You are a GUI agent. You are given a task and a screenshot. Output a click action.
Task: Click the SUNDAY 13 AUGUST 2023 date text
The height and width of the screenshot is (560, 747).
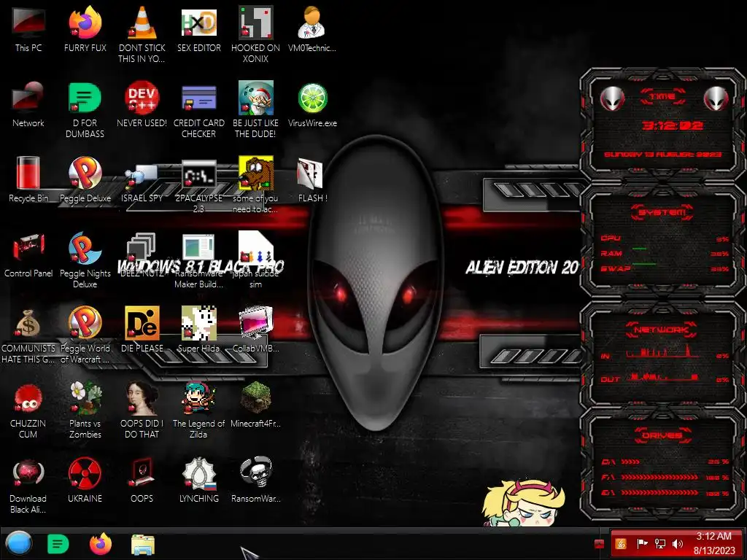[x=662, y=155]
